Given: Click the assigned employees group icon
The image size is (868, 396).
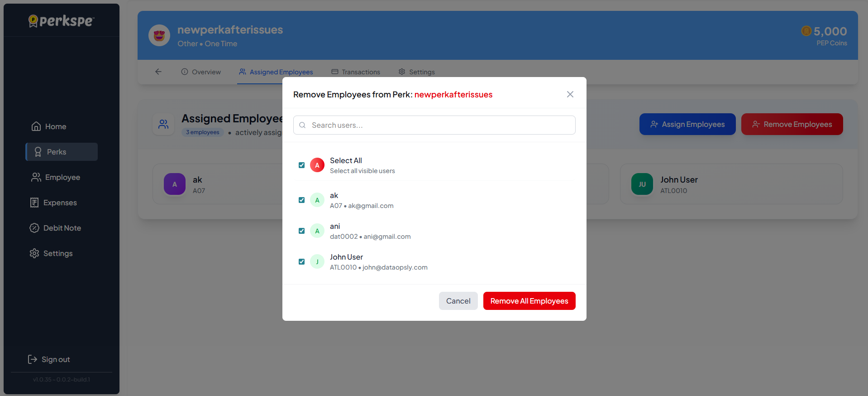Looking at the screenshot, I should [163, 124].
